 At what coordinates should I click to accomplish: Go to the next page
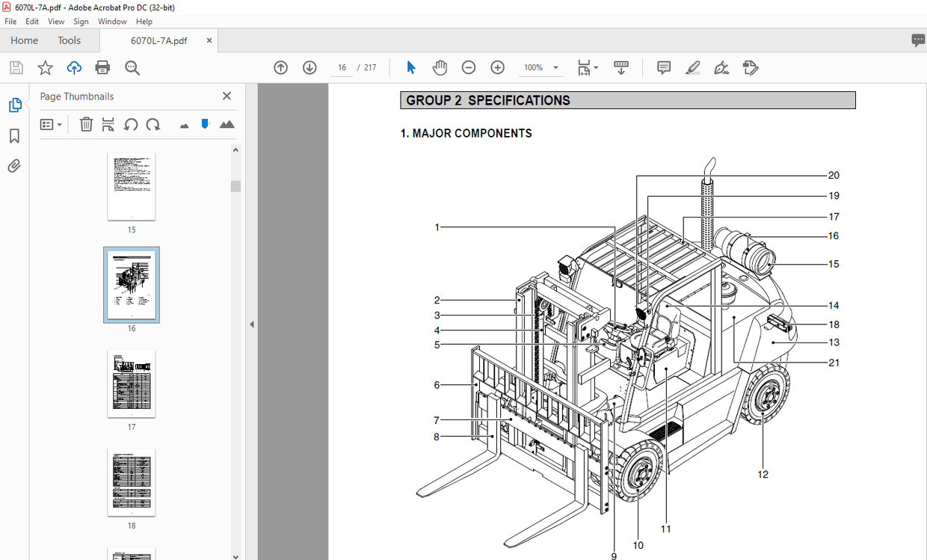(309, 67)
